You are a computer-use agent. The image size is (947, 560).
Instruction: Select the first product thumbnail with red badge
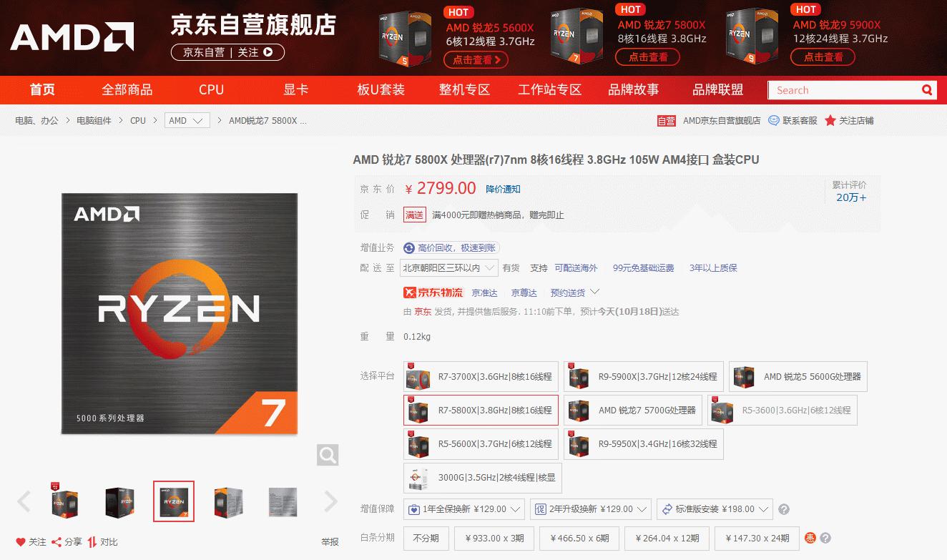(66, 501)
